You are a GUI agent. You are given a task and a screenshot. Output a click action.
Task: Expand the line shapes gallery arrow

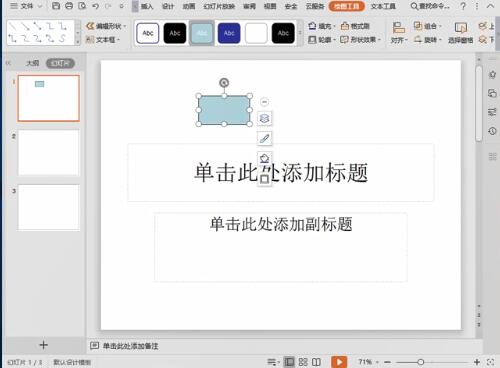click(77, 42)
